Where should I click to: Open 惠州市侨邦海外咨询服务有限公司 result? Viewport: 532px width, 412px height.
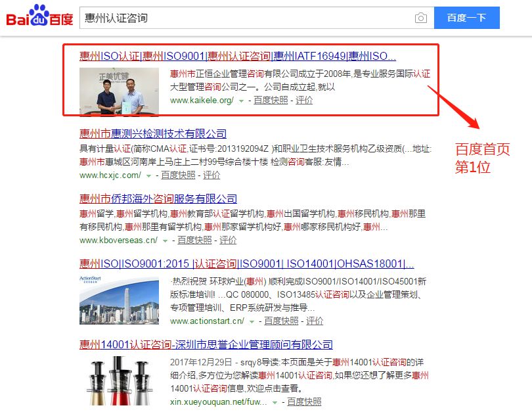[159, 198]
